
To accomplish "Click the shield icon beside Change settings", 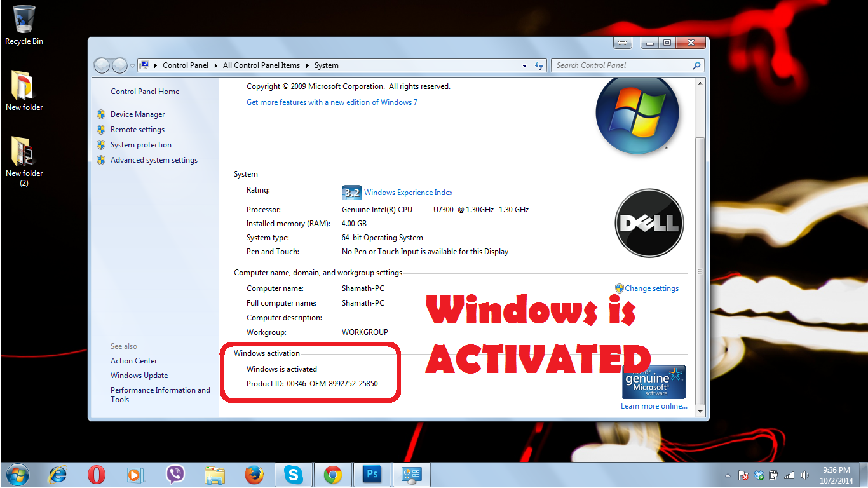I will (x=620, y=288).
